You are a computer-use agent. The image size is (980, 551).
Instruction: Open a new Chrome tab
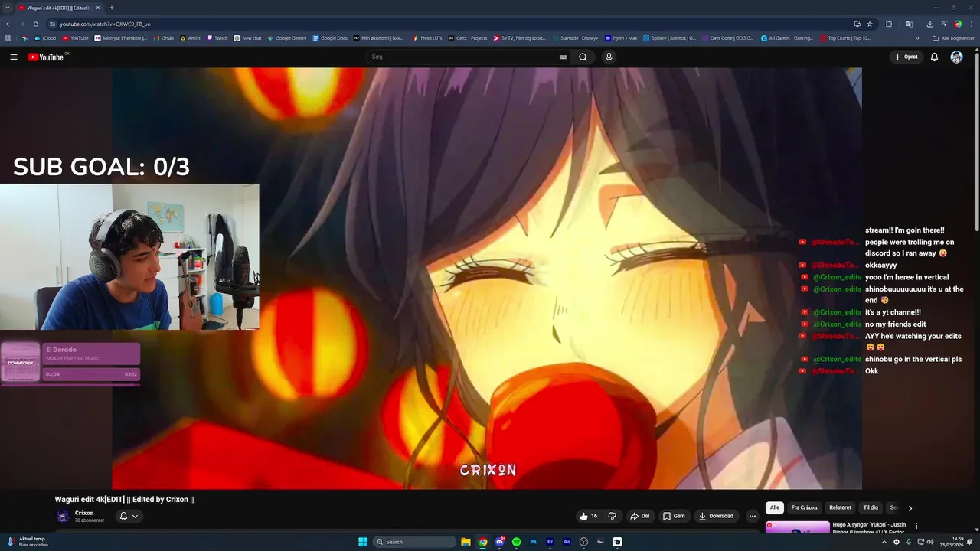tap(112, 8)
